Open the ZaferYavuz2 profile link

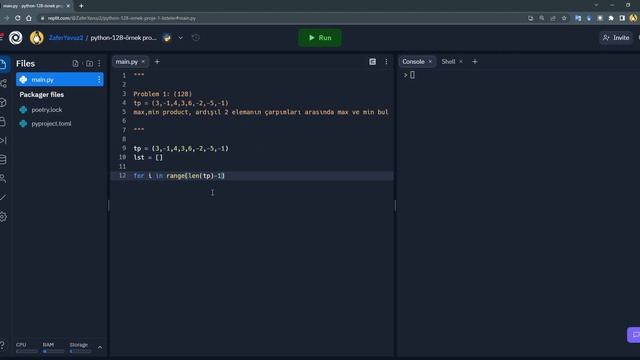tap(66, 38)
